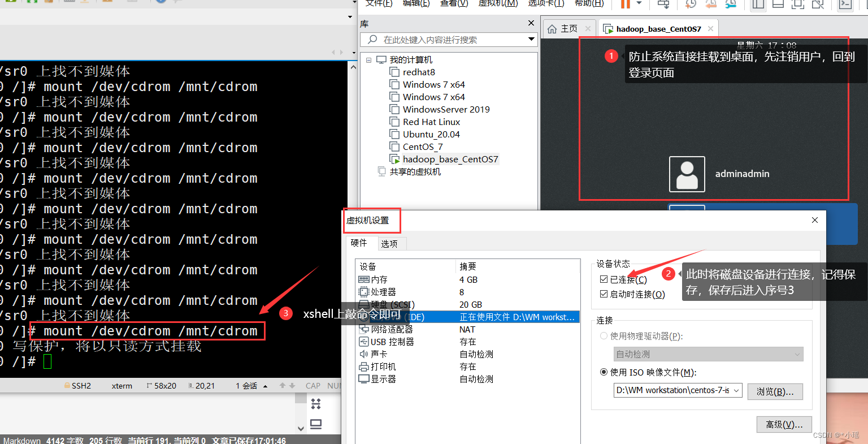Open the ISO image path dropdown
This screenshot has height=444, width=868.
click(x=737, y=390)
